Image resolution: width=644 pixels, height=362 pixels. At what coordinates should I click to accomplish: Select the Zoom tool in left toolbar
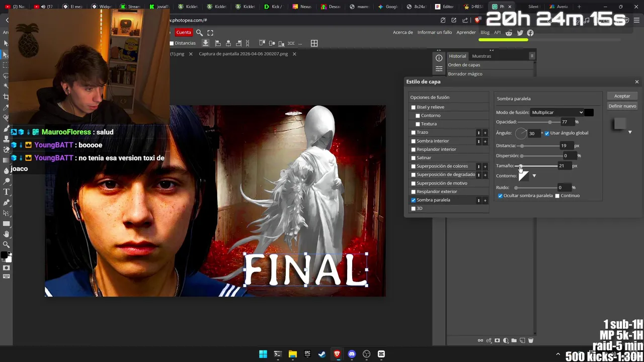[6, 245]
